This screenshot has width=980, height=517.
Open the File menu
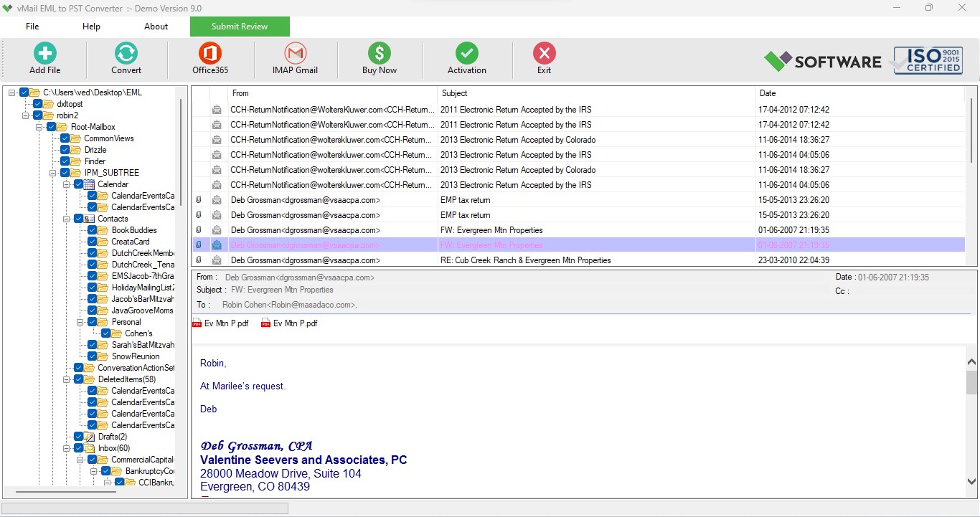[x=32, y=27]
